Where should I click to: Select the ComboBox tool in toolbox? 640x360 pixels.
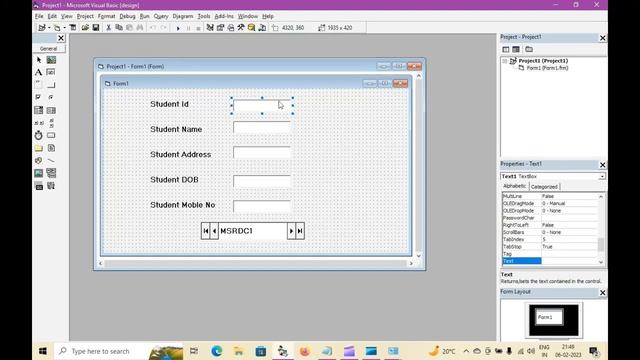coord(39,110)
